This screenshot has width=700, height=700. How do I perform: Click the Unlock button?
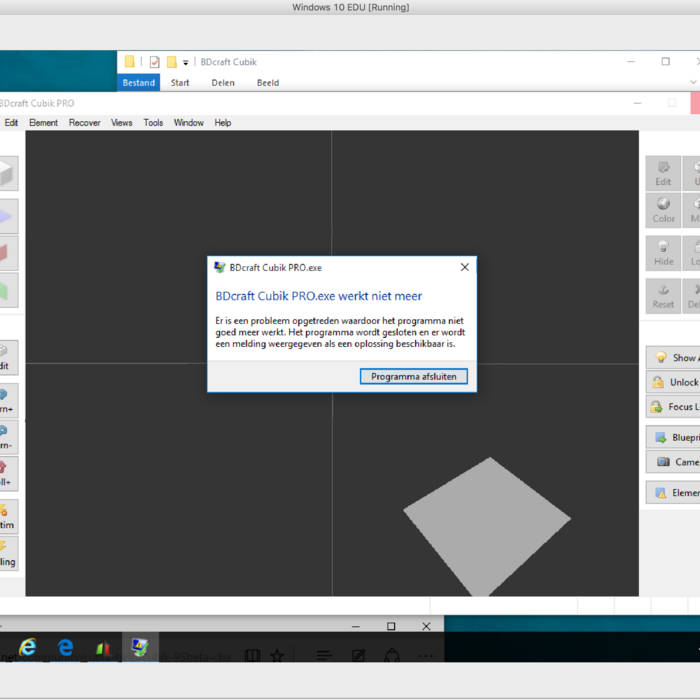(673, 382)
